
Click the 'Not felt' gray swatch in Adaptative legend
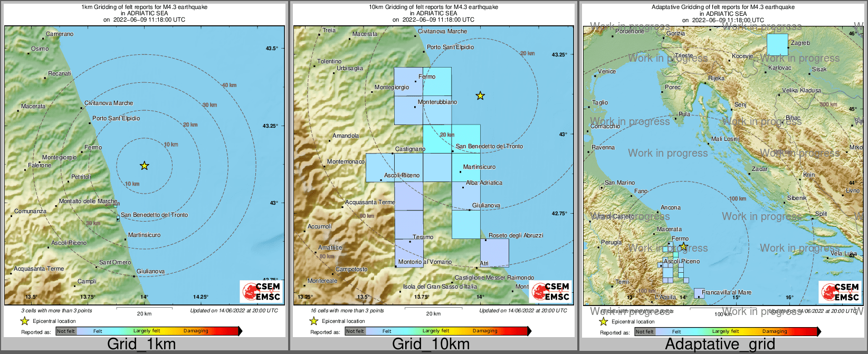[645, 331]
